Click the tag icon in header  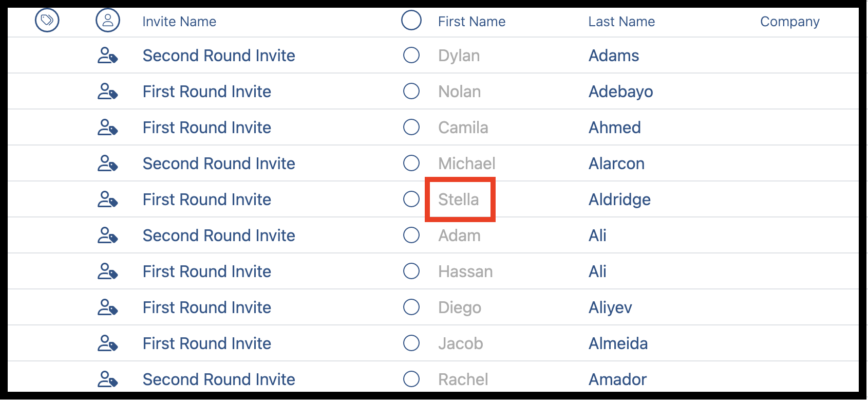tap(47, 21)
